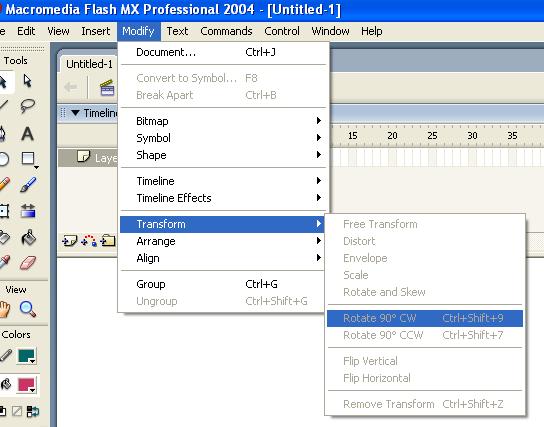Select the Fill Transform tool
Screen dimensions: 544x427
(28, 211)
